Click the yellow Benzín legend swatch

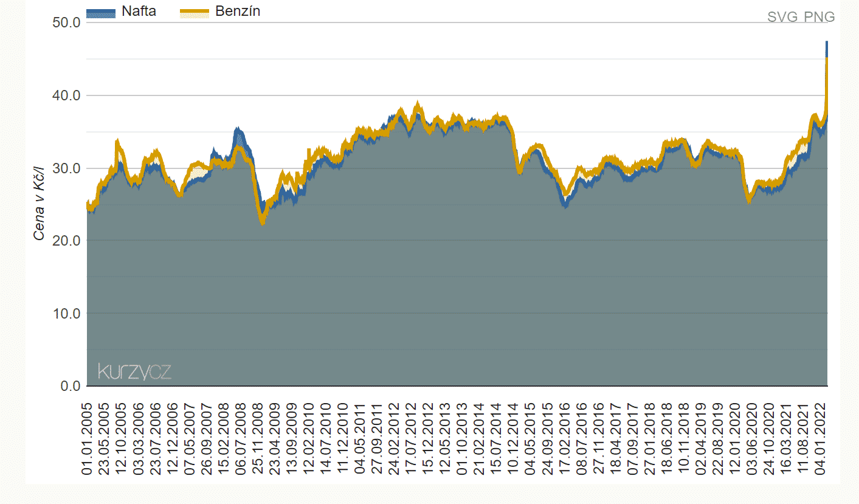195,13
